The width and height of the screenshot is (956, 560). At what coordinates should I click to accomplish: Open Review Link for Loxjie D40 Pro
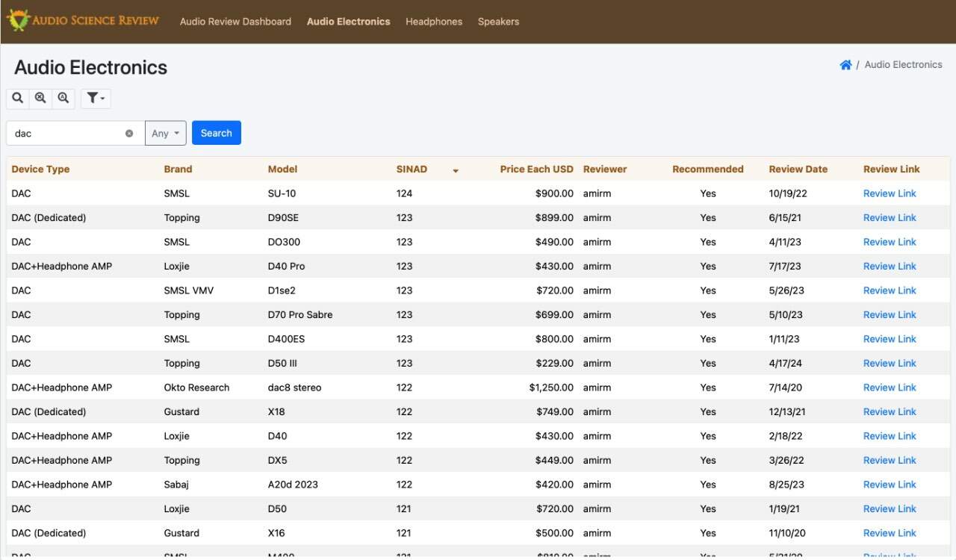coord(890,267)
